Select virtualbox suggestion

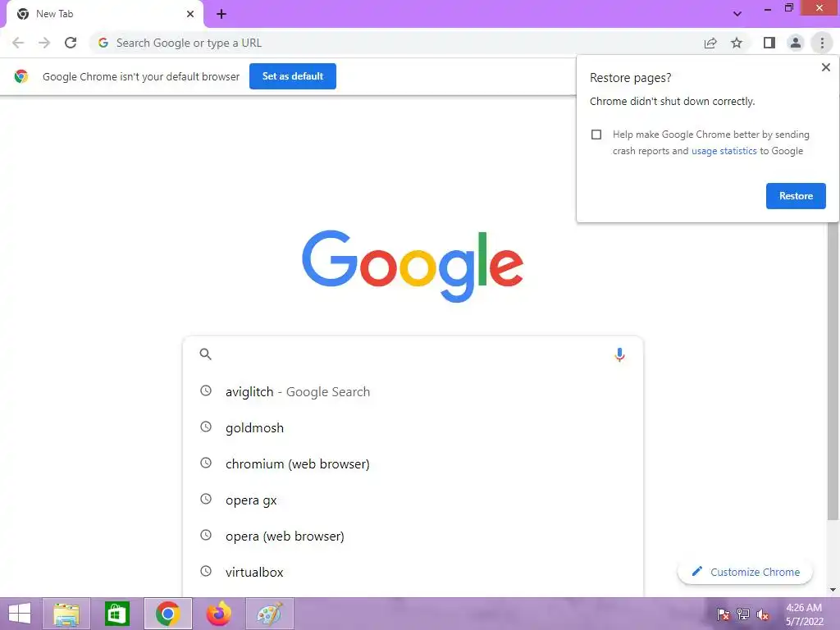pyautogui.click(x=413, y=572)
